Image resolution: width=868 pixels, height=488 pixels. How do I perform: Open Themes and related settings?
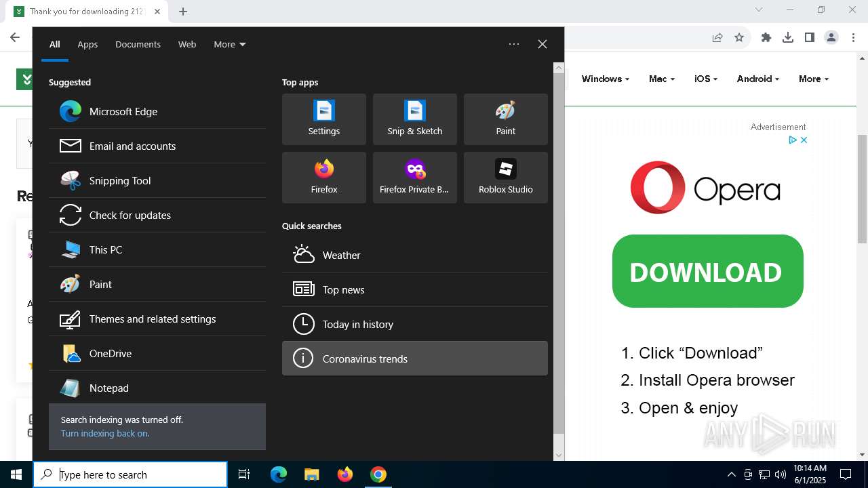click(157, 319)
